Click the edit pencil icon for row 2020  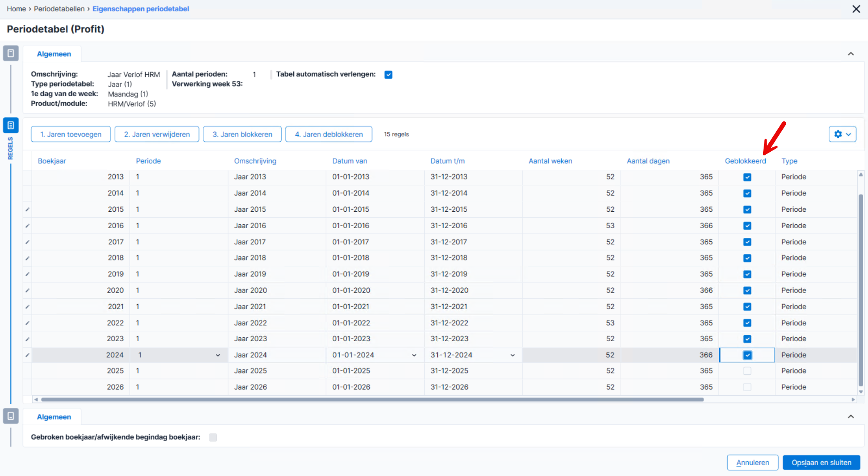27,290
